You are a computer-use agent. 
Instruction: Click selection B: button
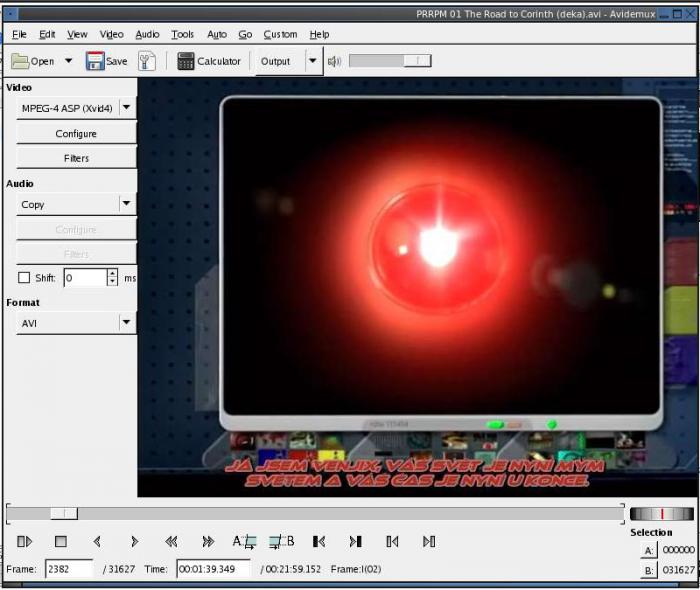point(649,570)
